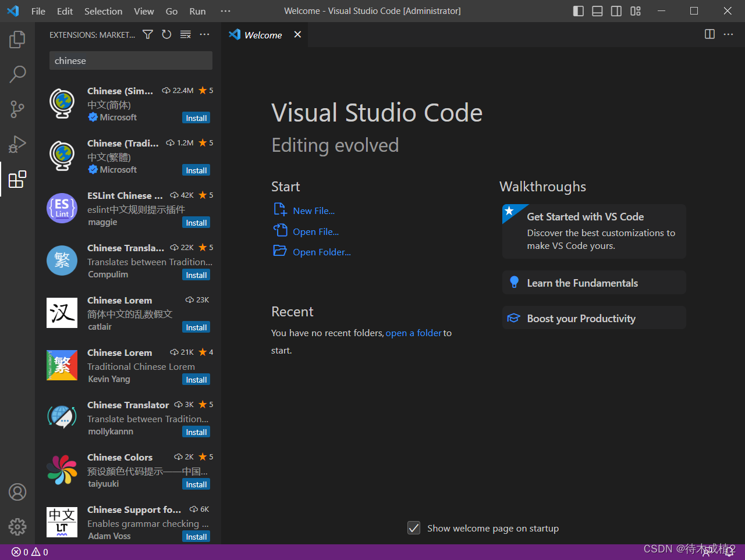Image resolution: width=745 pixels, height=560 pixels.
Task: Open Boost your Productivity walkthrough
Action: point(594,318)
